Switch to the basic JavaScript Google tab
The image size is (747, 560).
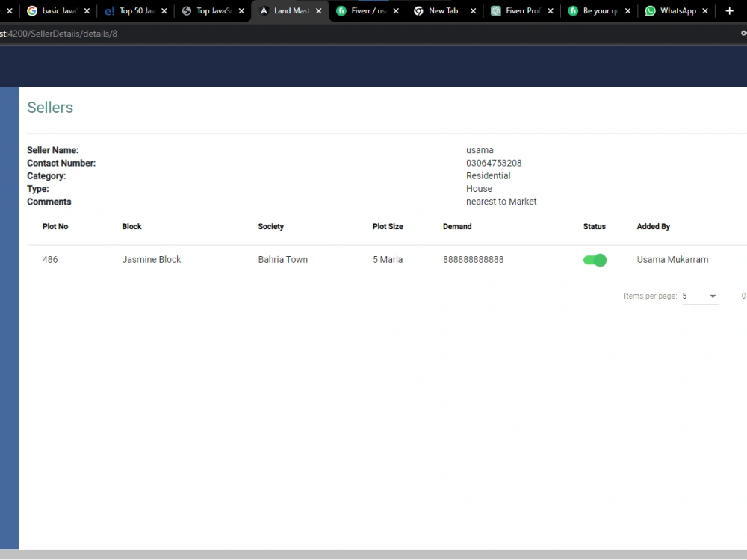(x=58, y=11)
